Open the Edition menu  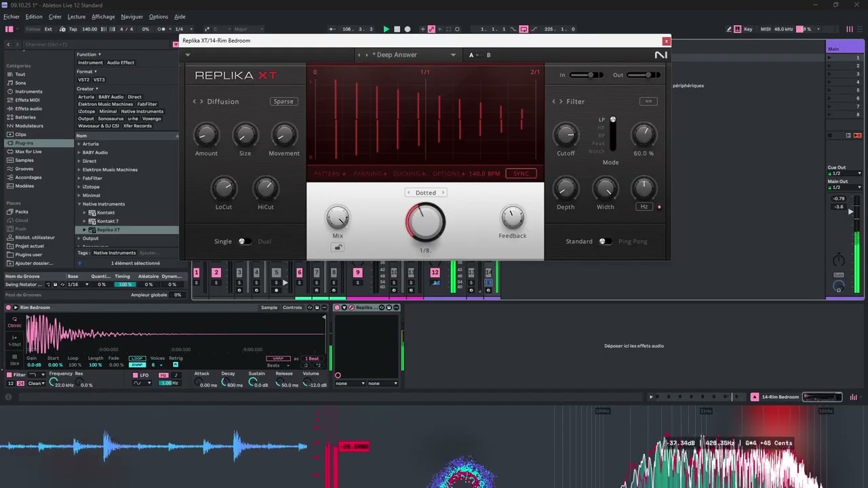pyautogui.click(x=34, y=17)
